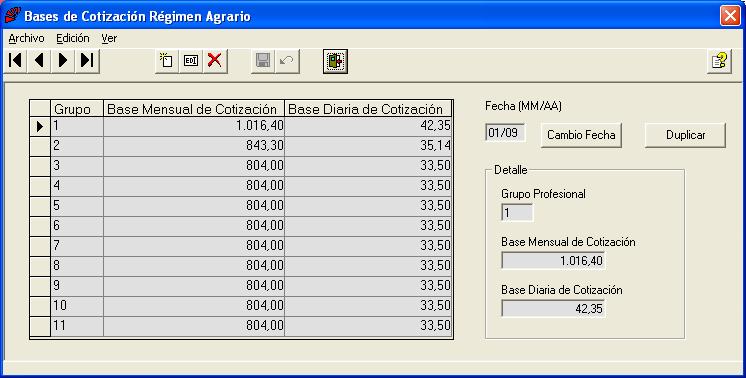Click the exit door icon
Screen dimensions: 746x378
click(x=335, y=61)
